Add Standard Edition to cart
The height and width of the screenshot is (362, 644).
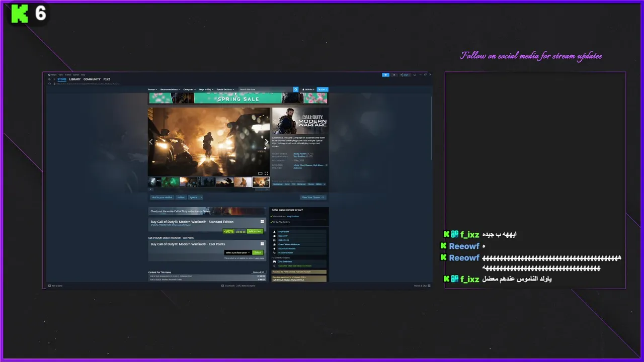(x=255, y=231)
